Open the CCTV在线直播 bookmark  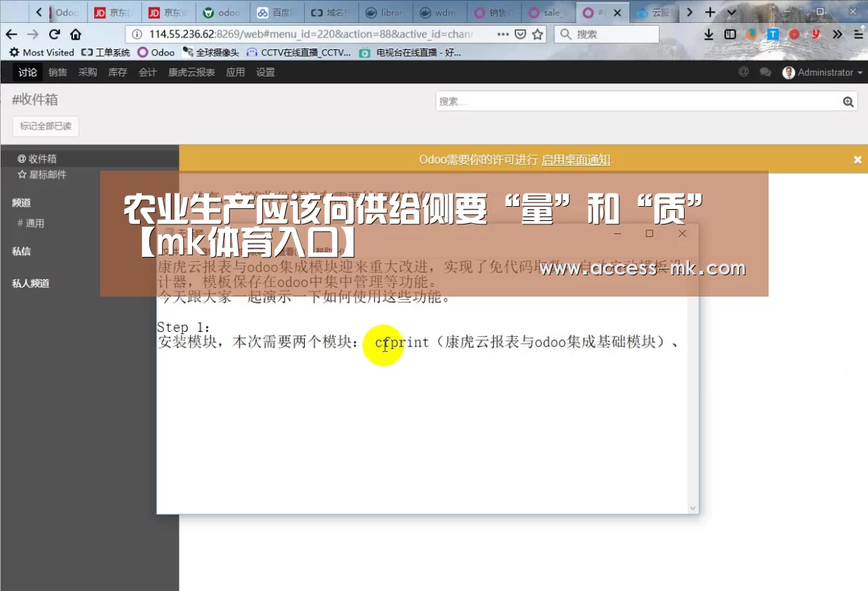(x=299, y=52)
